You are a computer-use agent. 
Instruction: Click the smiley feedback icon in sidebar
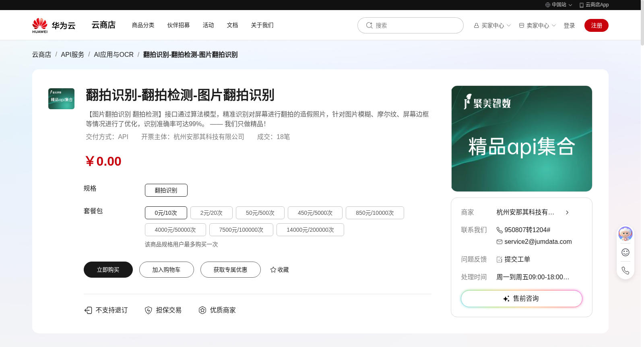click(625, 252)
